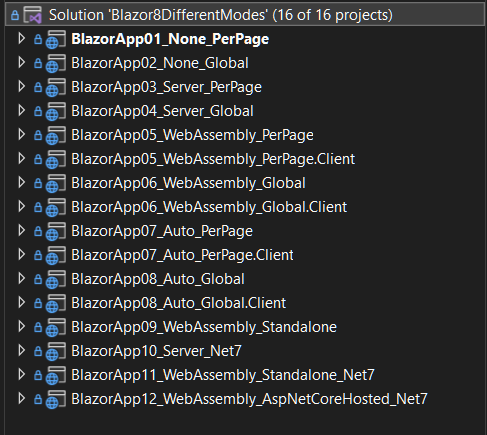Click the web project icon for BlazorApp01_None_PerPage
Screen dimensions: 487x435
(x=56, y=39)
